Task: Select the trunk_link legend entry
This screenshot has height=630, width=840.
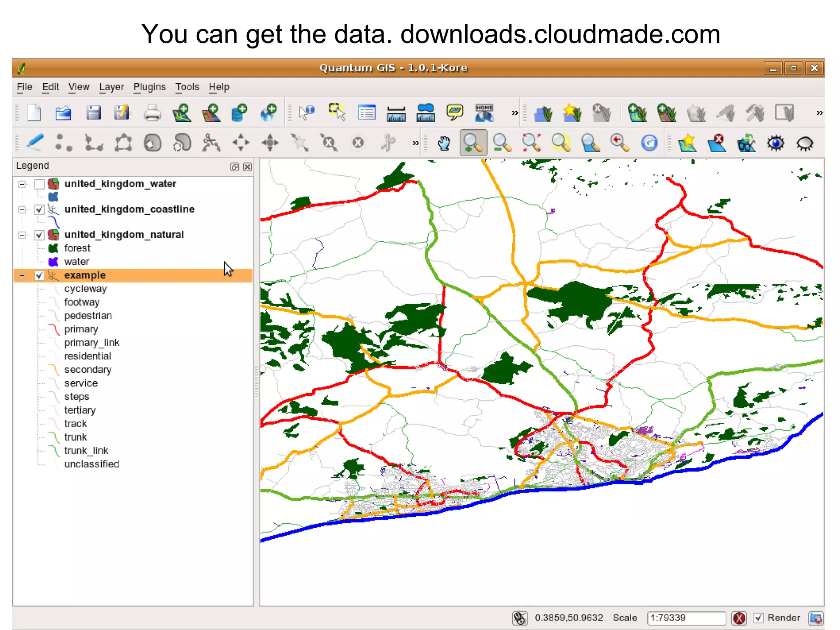Action: 86,451
